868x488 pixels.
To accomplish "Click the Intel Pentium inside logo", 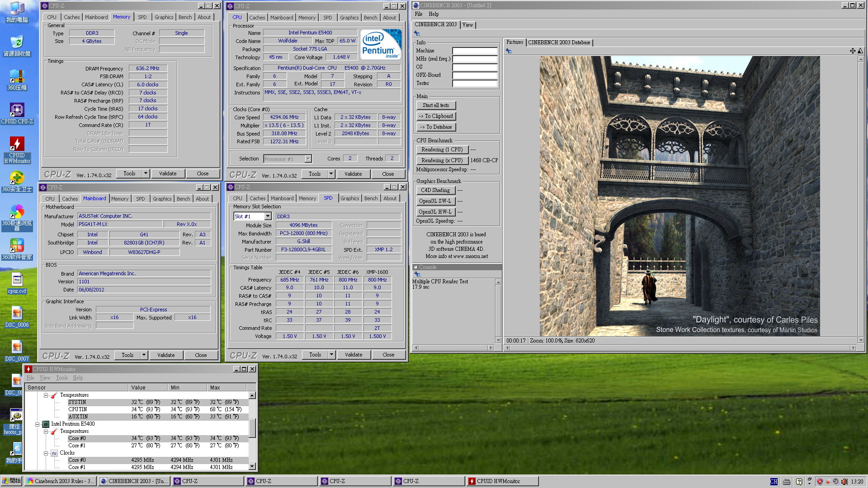I will click(380, 44).
